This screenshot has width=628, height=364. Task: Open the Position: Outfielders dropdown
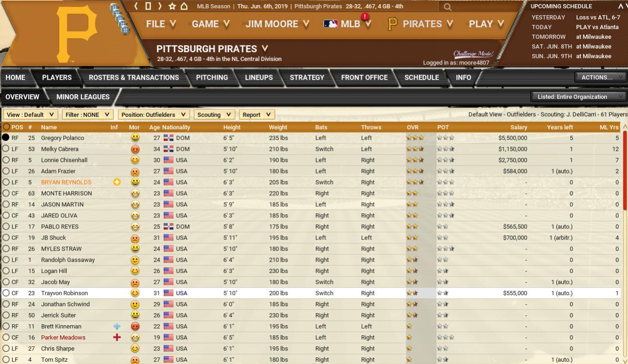[x=154, y=115]
